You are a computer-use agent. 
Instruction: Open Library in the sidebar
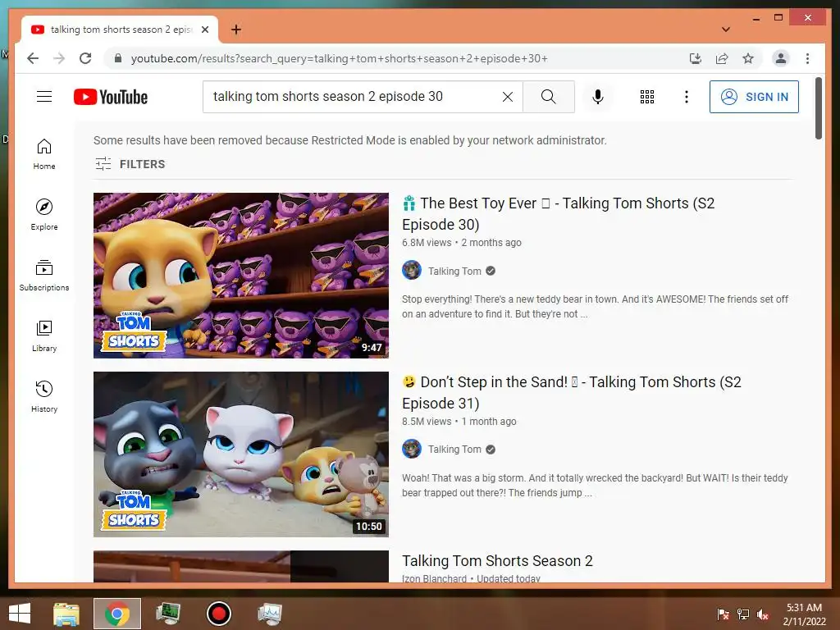(x=44, y=336)
